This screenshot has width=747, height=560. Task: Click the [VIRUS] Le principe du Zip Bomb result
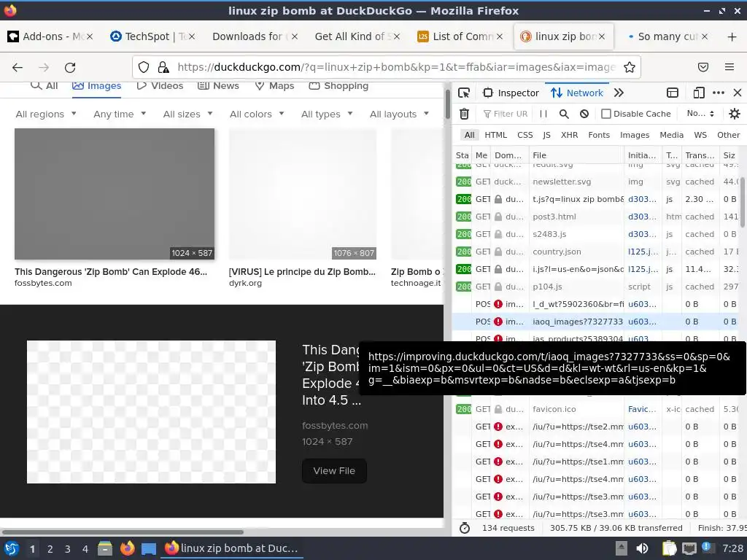click(302, 272)
